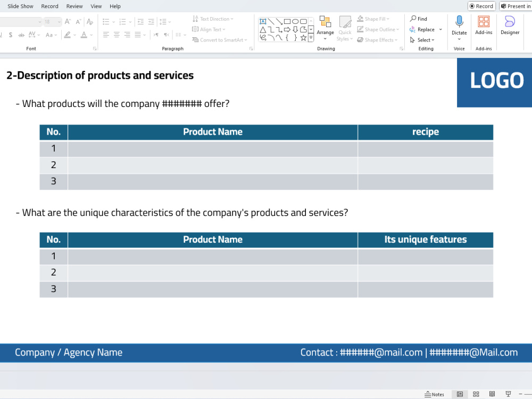The image size is (532, 399).
Task: Open the Paragraph dialog launcher
Action: click(251, 49)
